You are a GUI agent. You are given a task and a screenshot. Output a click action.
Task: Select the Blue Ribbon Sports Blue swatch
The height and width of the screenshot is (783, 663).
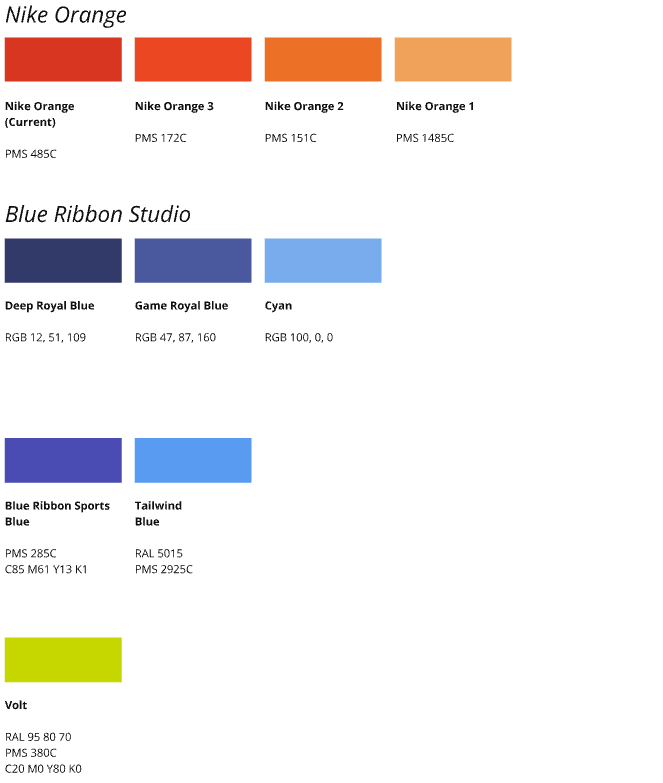pyautogui.click(x=63, y=460)
